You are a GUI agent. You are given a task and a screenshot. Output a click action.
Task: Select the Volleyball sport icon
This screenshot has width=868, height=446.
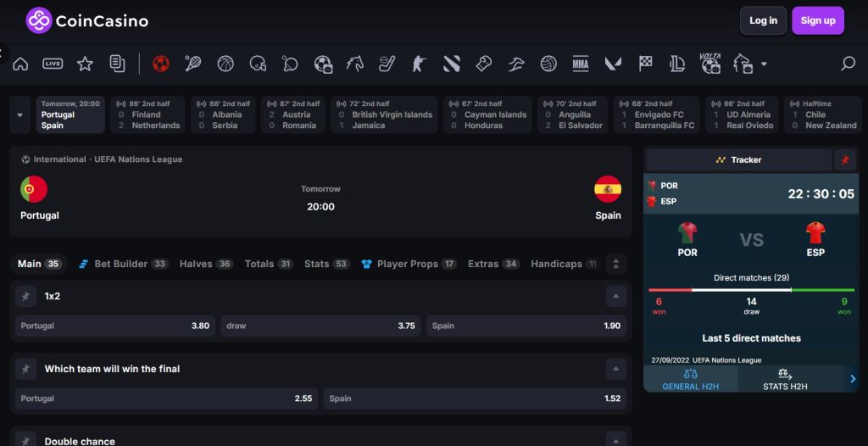click(548, 64)
